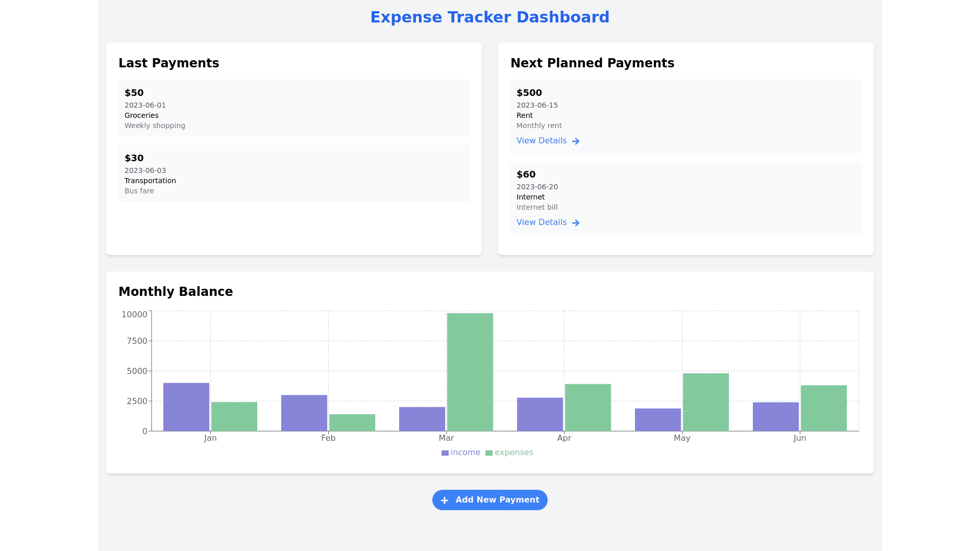Click the April income bar

(540, 414)
